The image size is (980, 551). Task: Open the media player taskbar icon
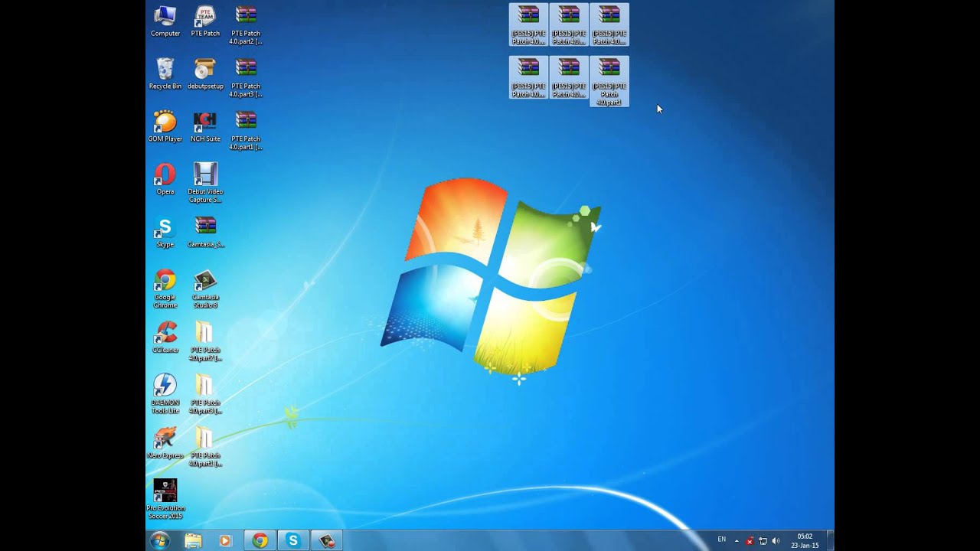(x=225, y=540)
